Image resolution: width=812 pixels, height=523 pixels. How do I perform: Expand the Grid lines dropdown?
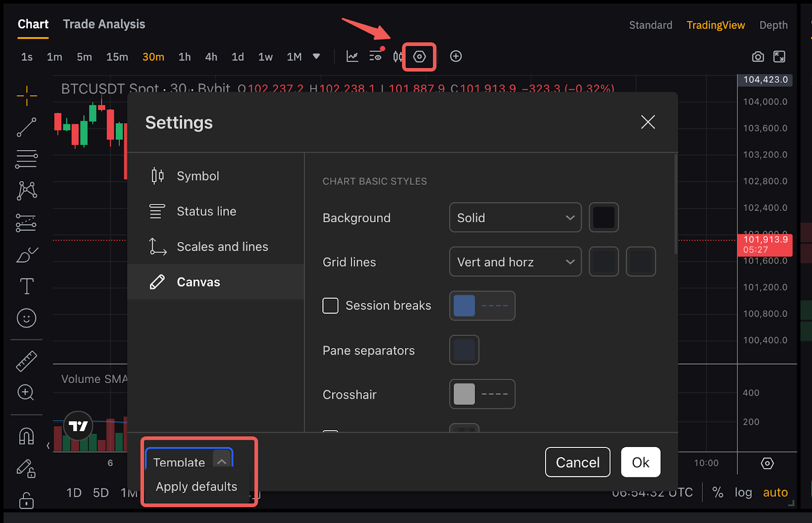click(x=515, y=262)
